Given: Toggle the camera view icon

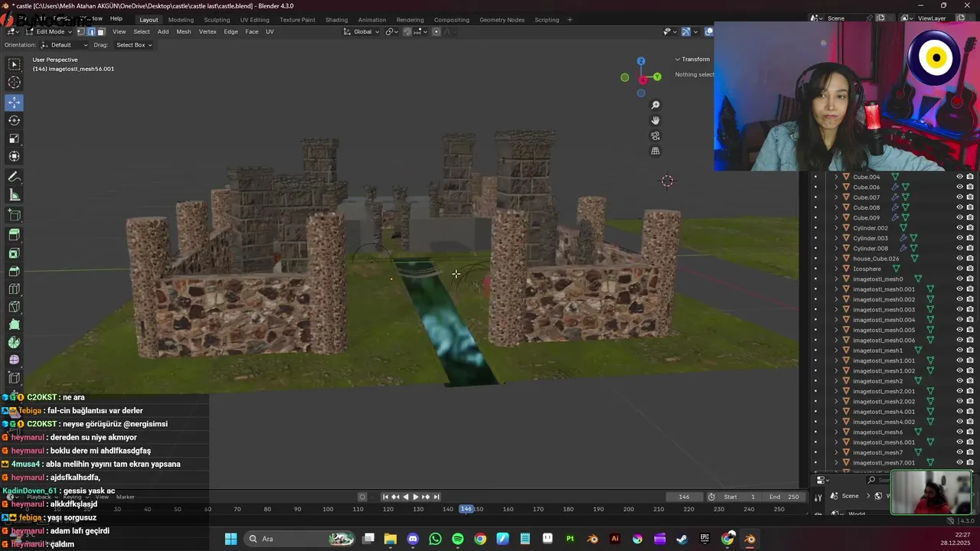Looking at the screenshot, I should point(655,135).
